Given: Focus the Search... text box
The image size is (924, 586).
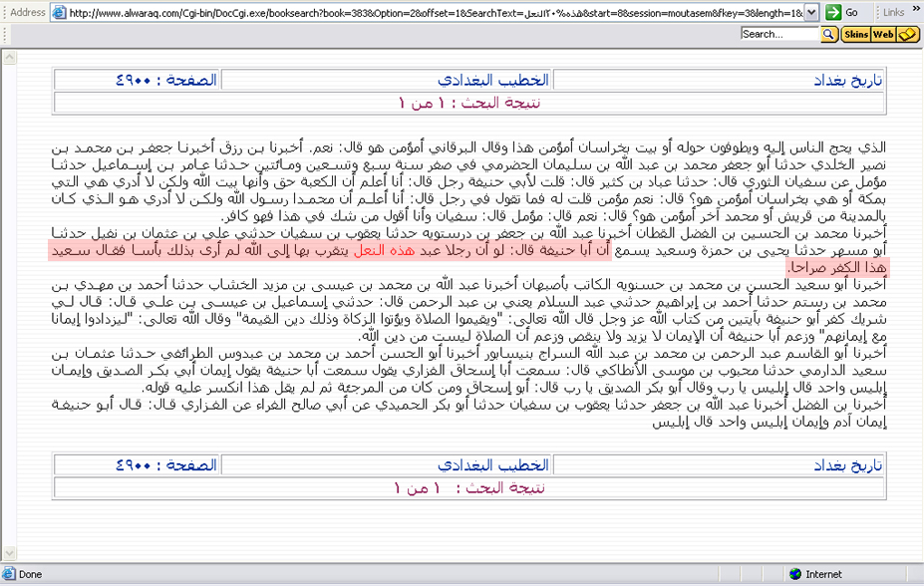Looking at the screenshot, I should click(x=780, y=34).
